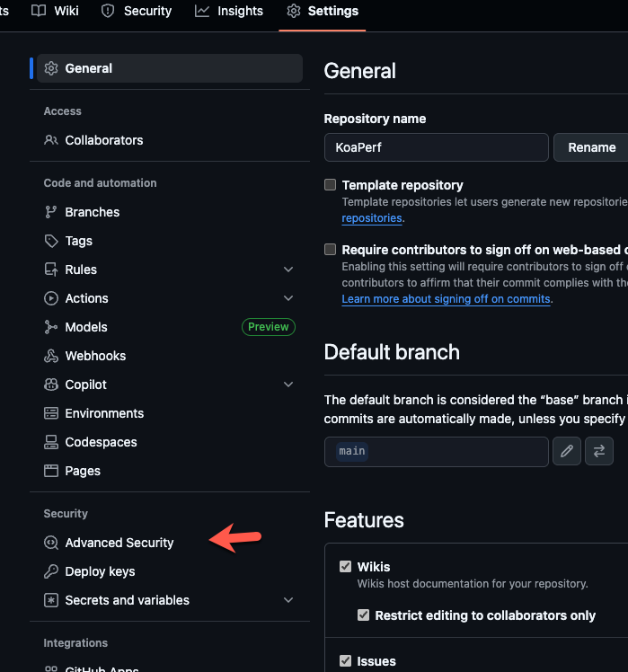
Task: Click the Collaborators people icon
Action: (51, 140)
